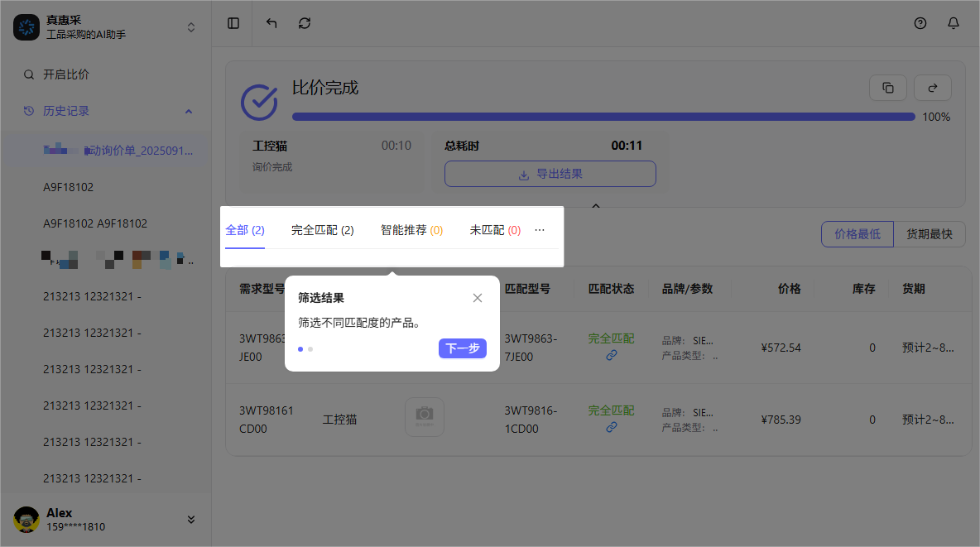The width and height of the screenshot is (980, 547).
Task: Switch to the 完全匹配 tab
Action: coord(321,230)
